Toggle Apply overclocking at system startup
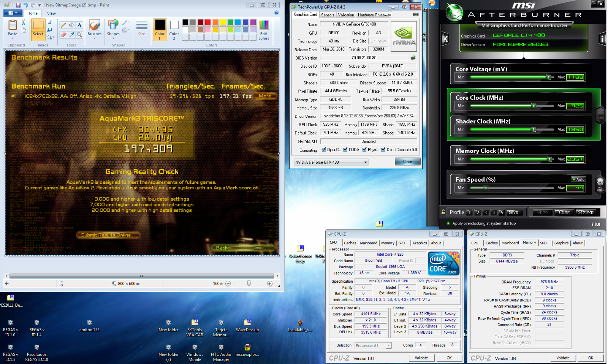Image resolution: width=608 pixels, height=364 pixels. (x=448, y=223)
